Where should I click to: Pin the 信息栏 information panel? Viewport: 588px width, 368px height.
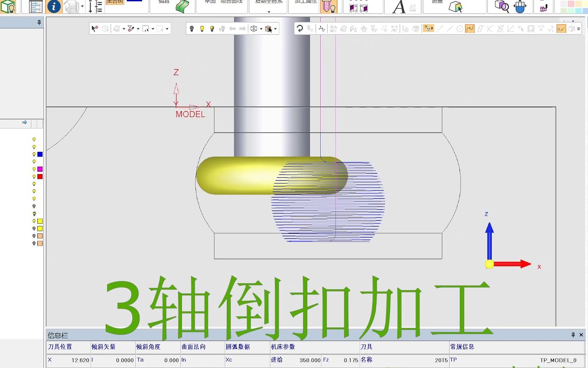click(x=573, y=335)
